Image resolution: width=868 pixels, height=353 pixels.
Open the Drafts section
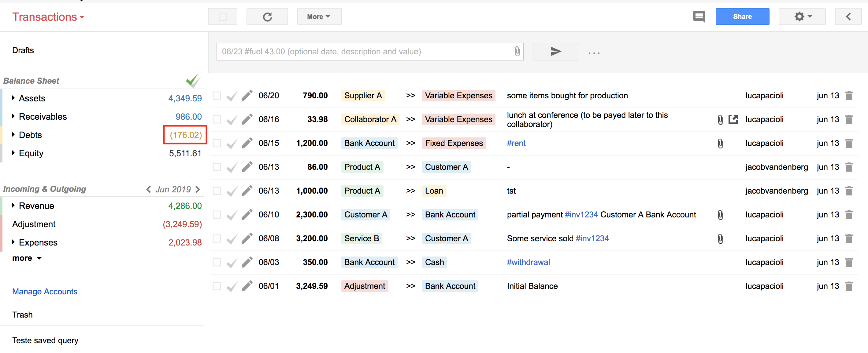(23, 50)
